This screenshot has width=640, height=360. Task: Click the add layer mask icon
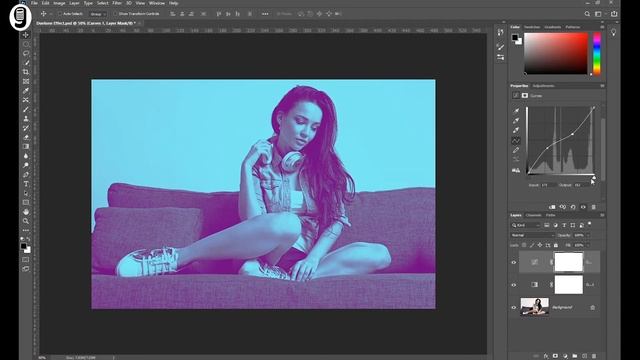(556, 356)
